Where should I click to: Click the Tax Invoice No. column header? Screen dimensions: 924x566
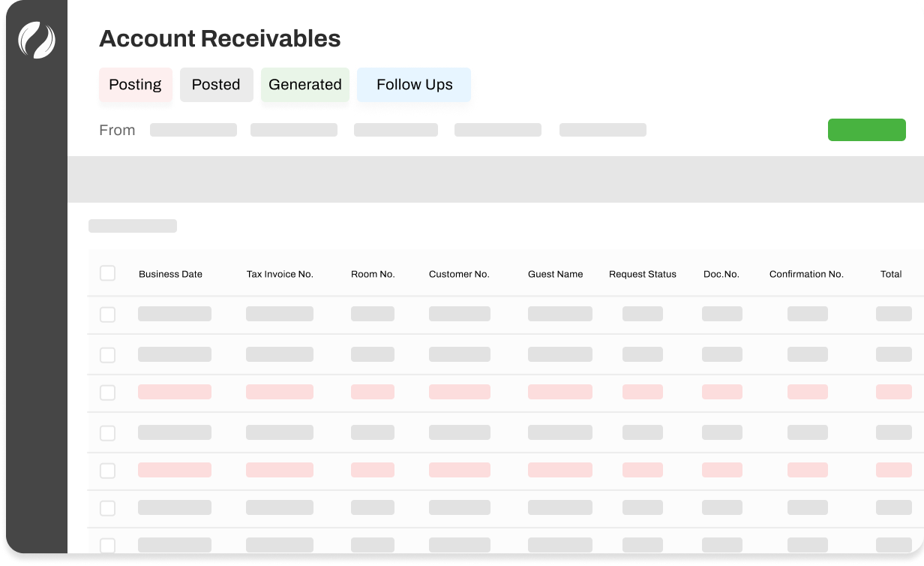[278, 274]
